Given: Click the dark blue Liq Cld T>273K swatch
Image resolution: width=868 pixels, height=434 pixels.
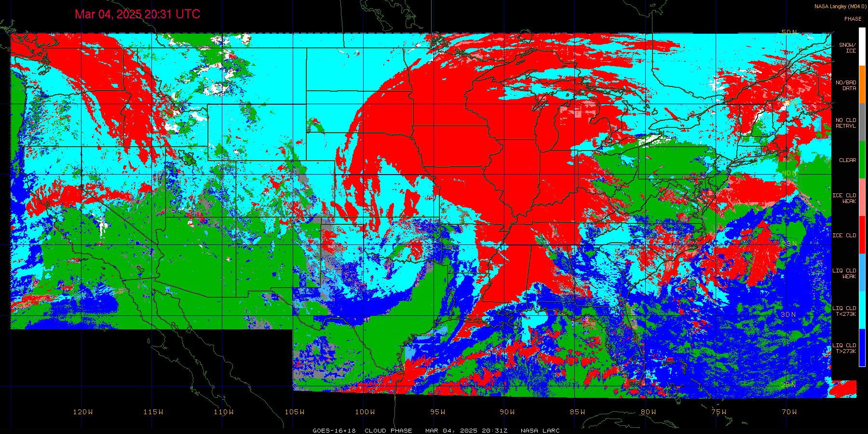Looking at the screenshot, I should coord(862,348).
